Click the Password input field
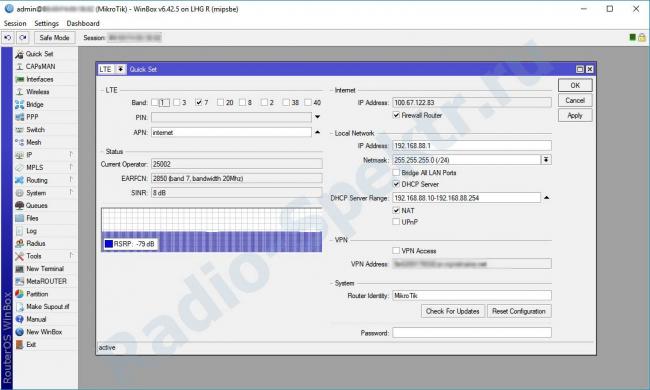The height and width of the screenshot is (390, 650). pyautogui.click(x=472, y=333)
